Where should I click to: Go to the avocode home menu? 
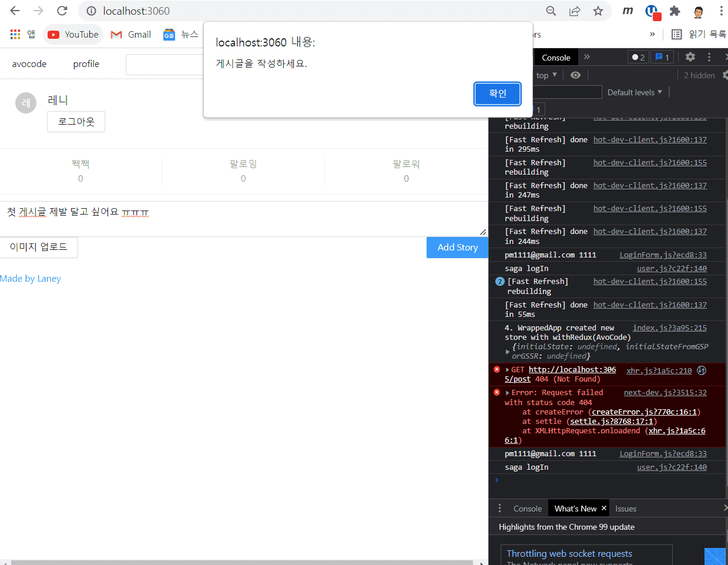pos(29,63)
